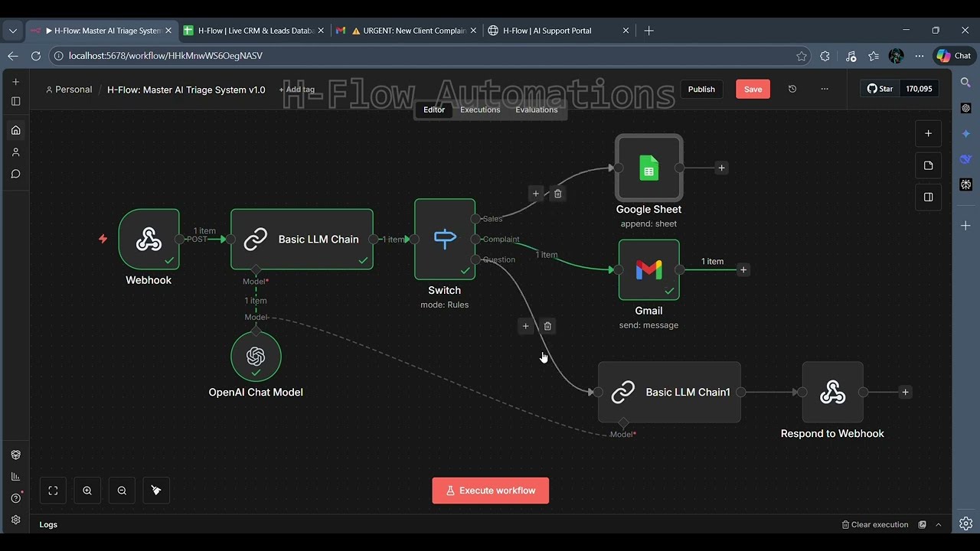This screenshot has height=551, width=980.
Task: Expand the Logs panel
Action: point(48,524)
